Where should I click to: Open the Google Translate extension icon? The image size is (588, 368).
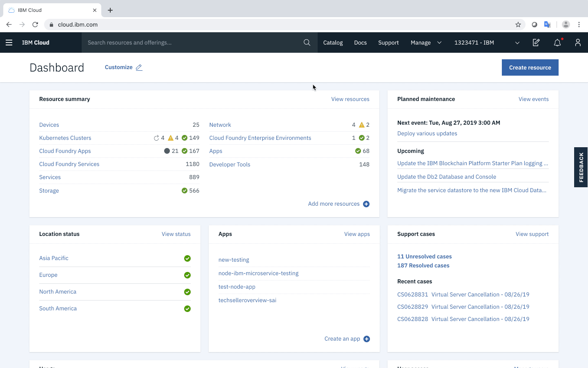coord(548,25)
